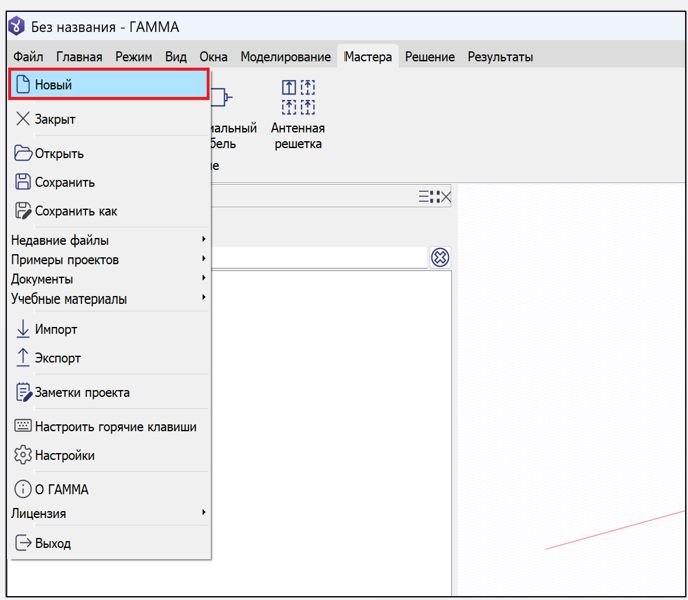Open hotkey configuration (Настроить горячие клавиши)

click(115, 426)
